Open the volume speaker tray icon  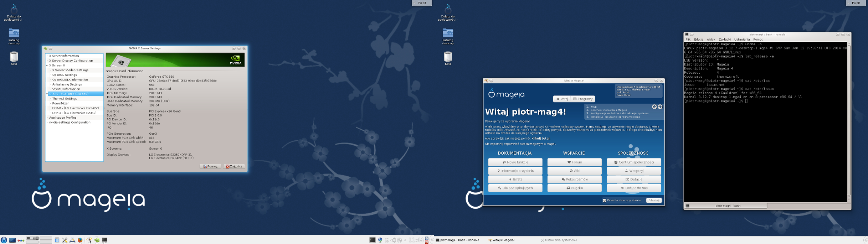coord(393,240)
